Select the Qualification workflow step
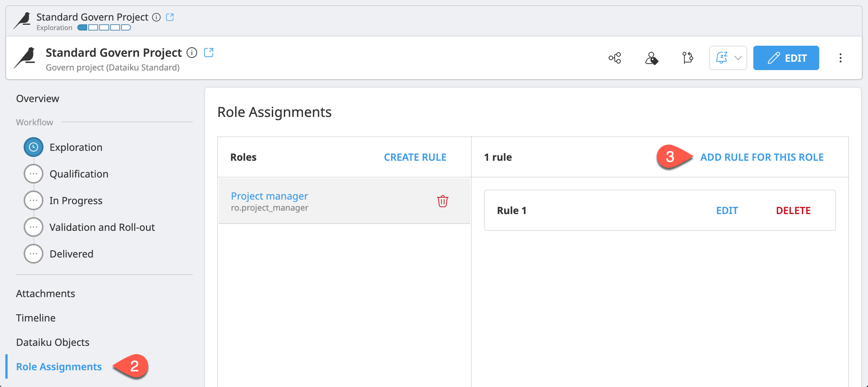 click(79, 174)
